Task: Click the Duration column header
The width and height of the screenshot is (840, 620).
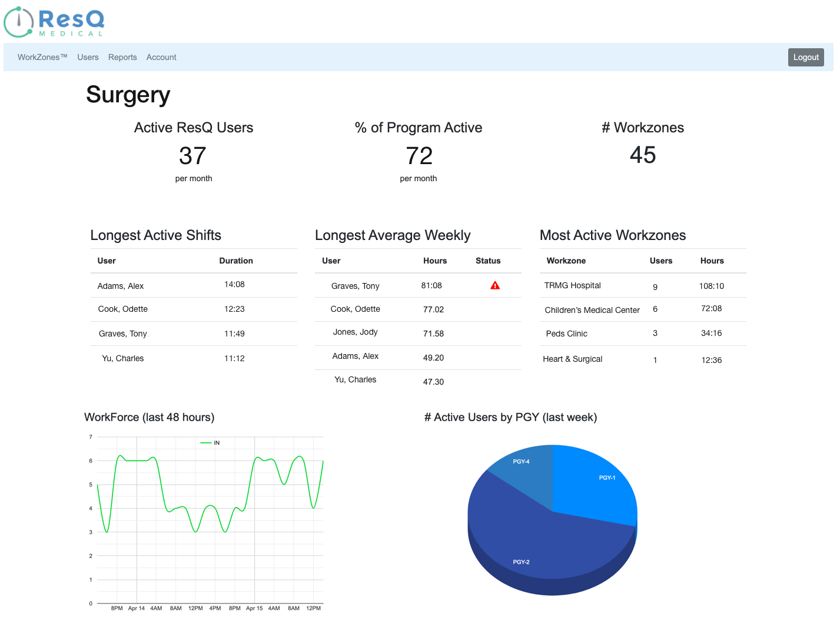Action: click(x=236, y=261)
